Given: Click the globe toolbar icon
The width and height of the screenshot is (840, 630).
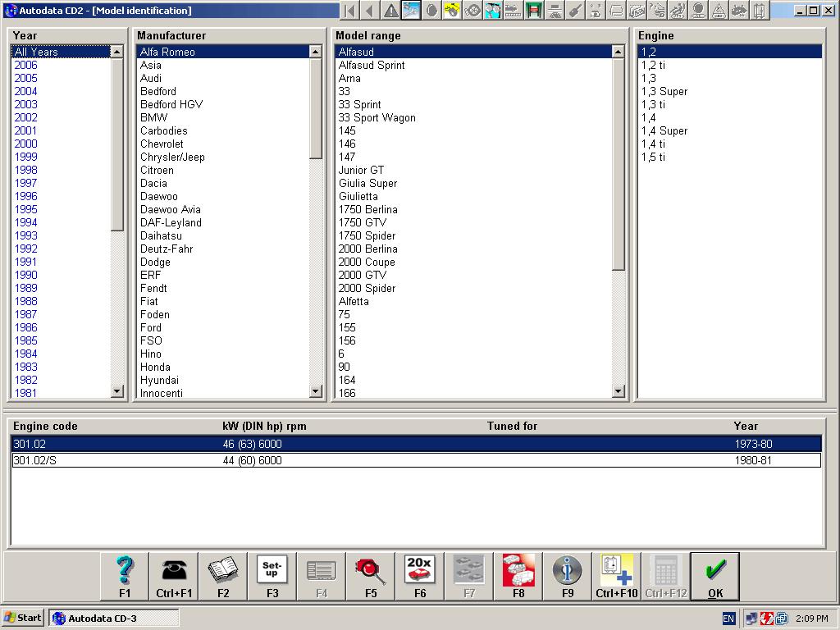Looking at the screenshot, I should pos(698,10).
